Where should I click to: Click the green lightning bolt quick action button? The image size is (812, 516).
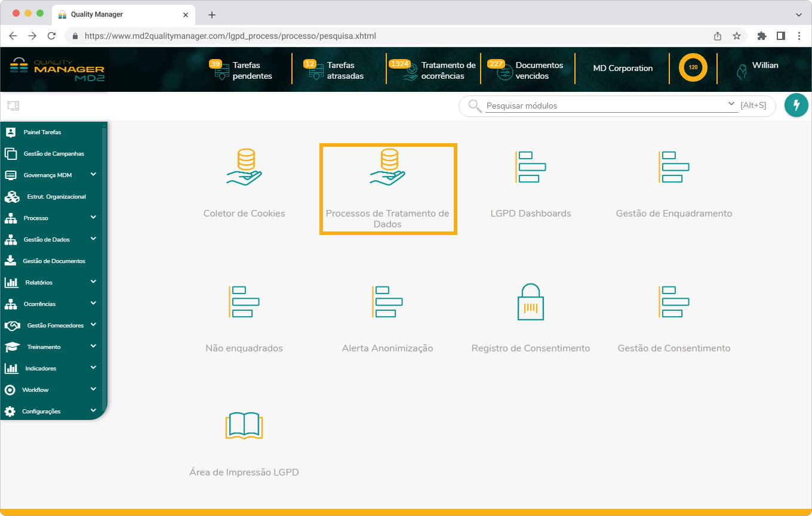click(796, 106)
